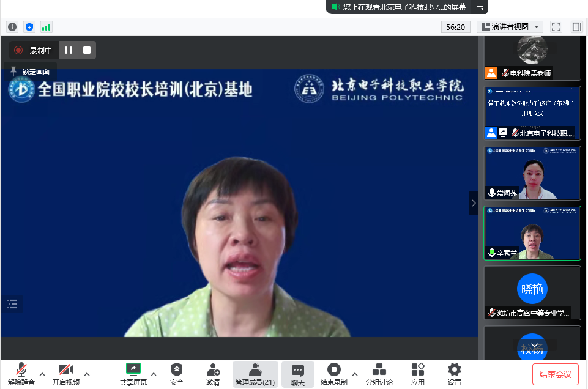Open the Settings gear
Screen dimensions: 588x389
[x=454, y=374]
